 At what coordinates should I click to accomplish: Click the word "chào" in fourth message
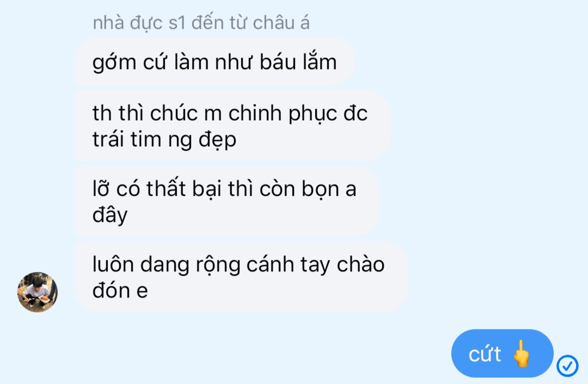[x=360, y=264]
